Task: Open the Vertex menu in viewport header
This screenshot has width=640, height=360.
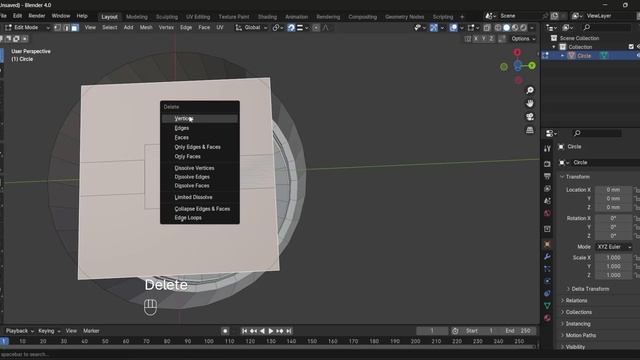Action: click(x=166, y=27)
